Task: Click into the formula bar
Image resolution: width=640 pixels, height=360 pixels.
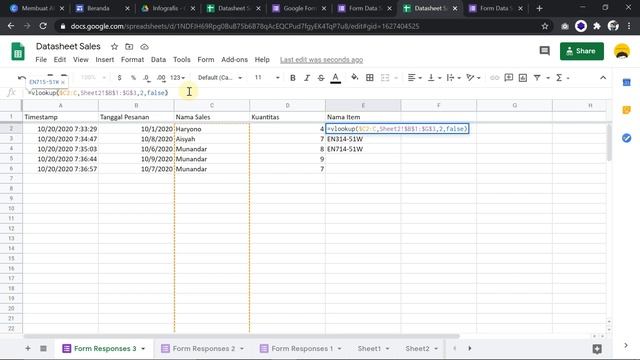Action: coord(314,93)
